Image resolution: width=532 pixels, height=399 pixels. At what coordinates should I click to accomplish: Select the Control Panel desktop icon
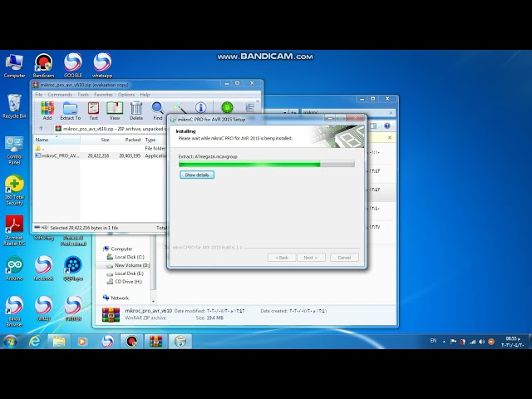pos(14,150)
